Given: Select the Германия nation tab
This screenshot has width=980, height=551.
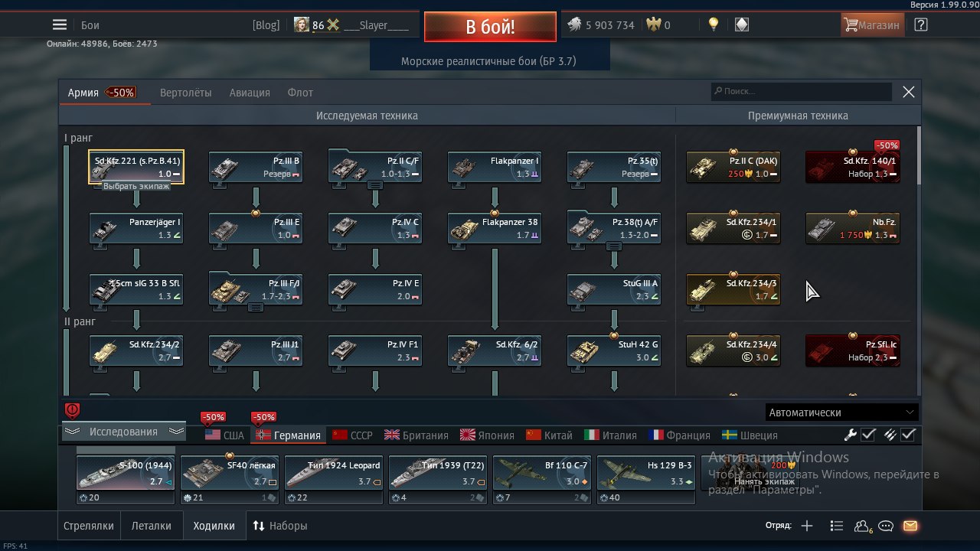Looking at the screenshot, I should pos(289,435).
